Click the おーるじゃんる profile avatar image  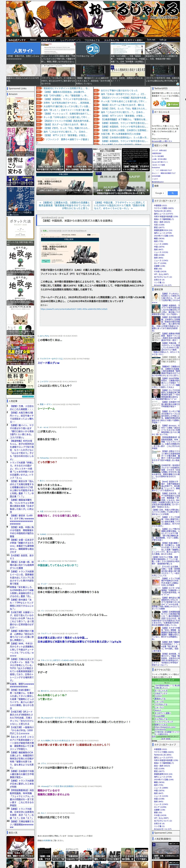166,119
